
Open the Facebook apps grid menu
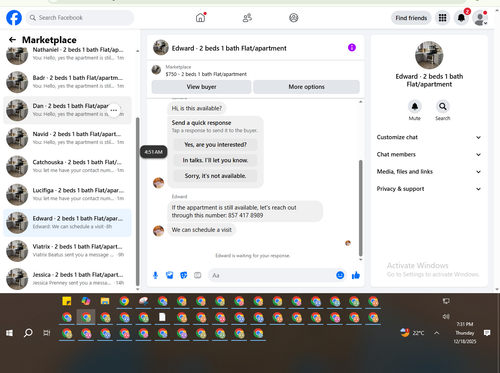click(x=442, y=18)
